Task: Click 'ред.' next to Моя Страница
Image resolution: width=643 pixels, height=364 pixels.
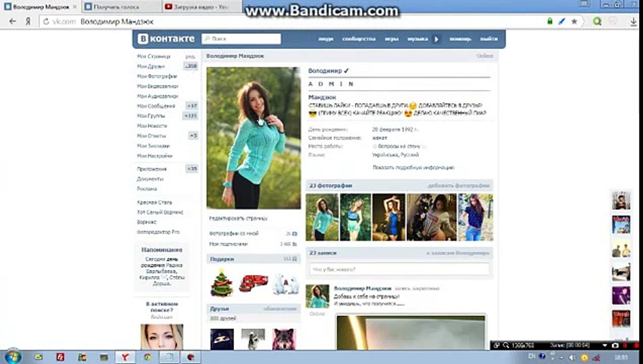Action: click(x=190, y=57)
